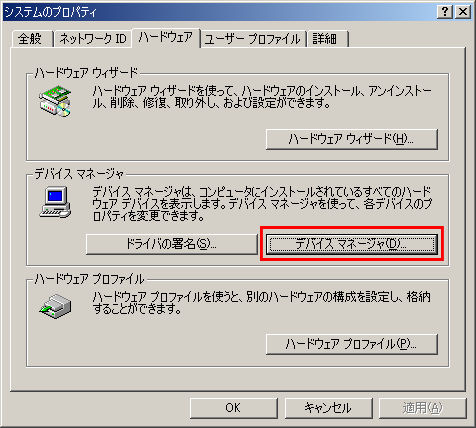
Task: Open the 詳細 tab
Action: [327, 39]
